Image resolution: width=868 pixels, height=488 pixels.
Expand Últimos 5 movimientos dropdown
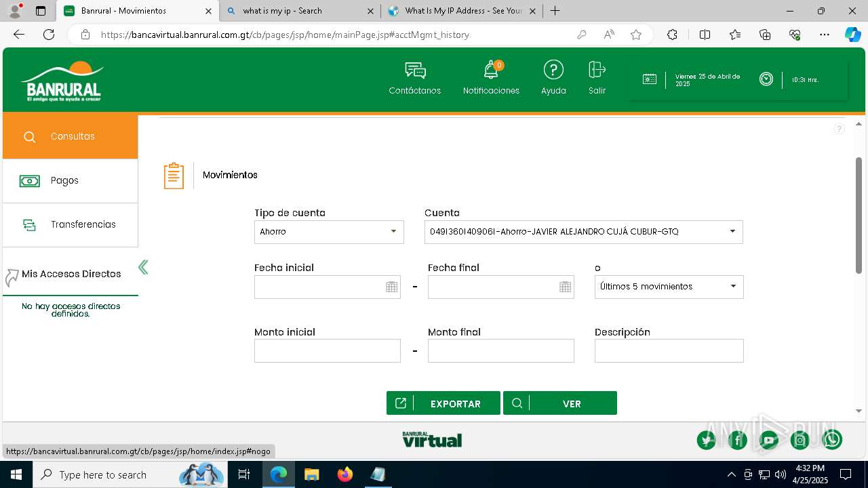(669, 287)
